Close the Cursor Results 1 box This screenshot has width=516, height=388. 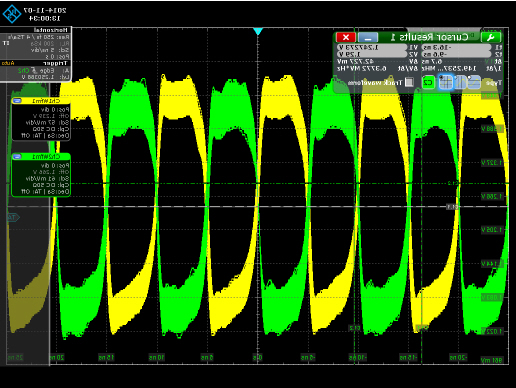click(346, 37)
